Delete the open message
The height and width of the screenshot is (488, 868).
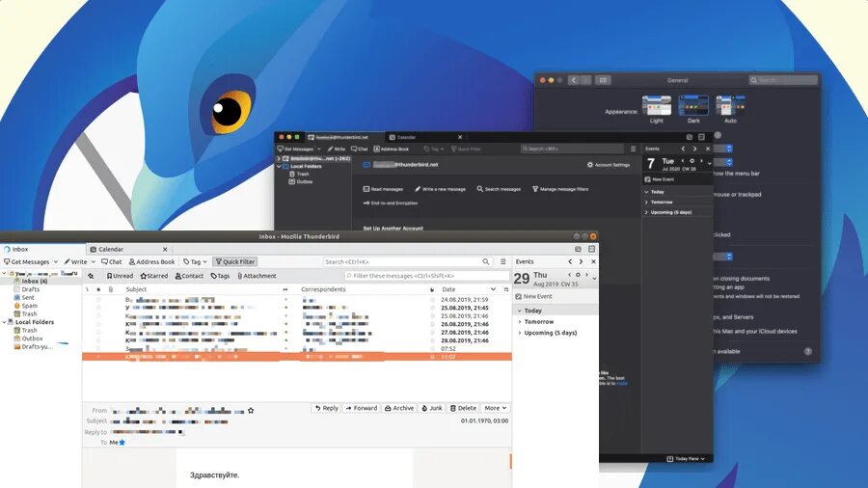click(x=463, y=408)
